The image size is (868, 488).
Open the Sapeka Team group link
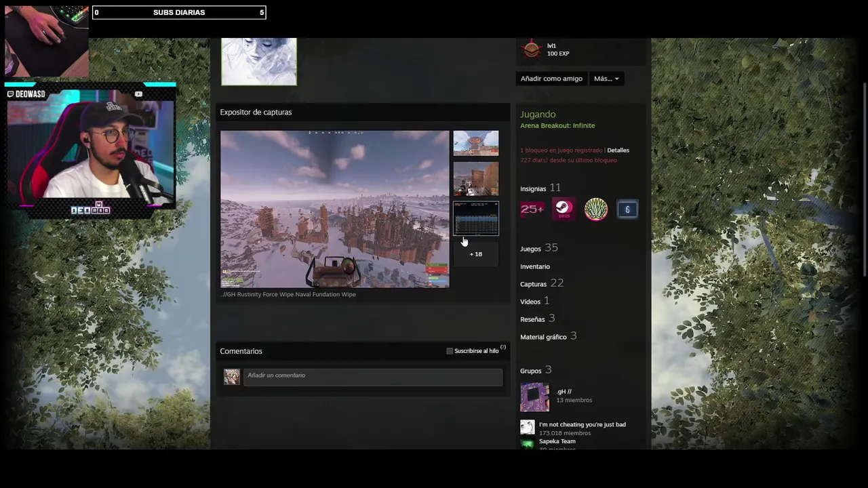click(557, 441)
